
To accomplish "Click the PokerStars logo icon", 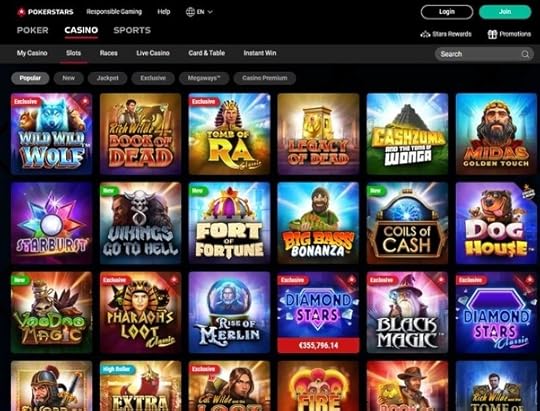I will pos(21,12).
